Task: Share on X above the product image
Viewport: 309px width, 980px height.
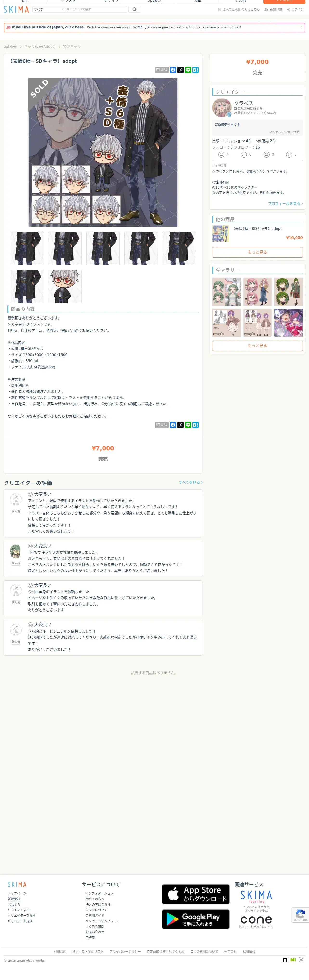Action: (x=180, y=70)
